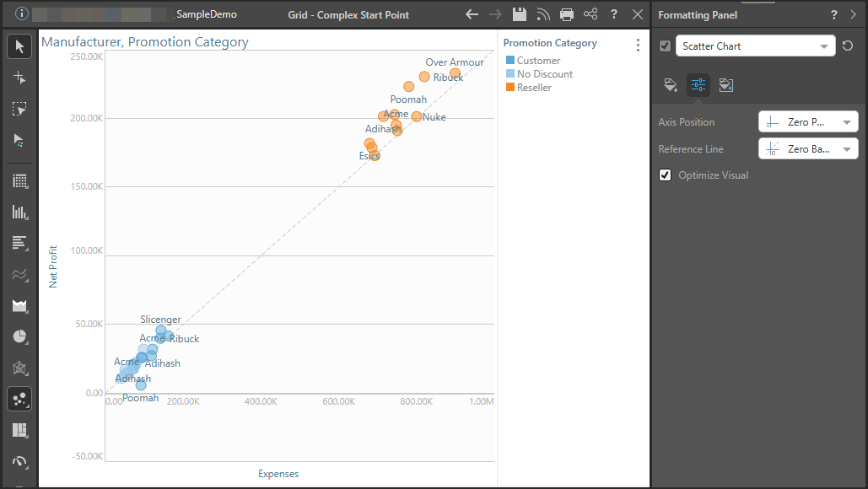Open the legend three-dot options menu
The height and width of the screenshot is (489, 868).
pyautogui.click(x=638, y=46)
